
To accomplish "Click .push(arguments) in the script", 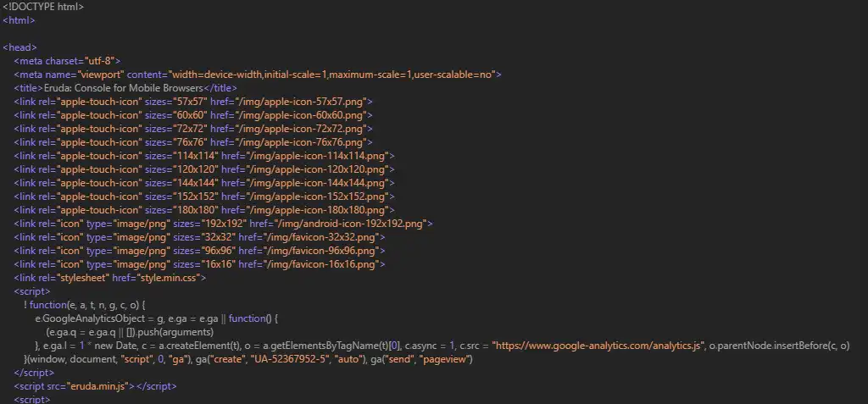I will click(175, 332).
